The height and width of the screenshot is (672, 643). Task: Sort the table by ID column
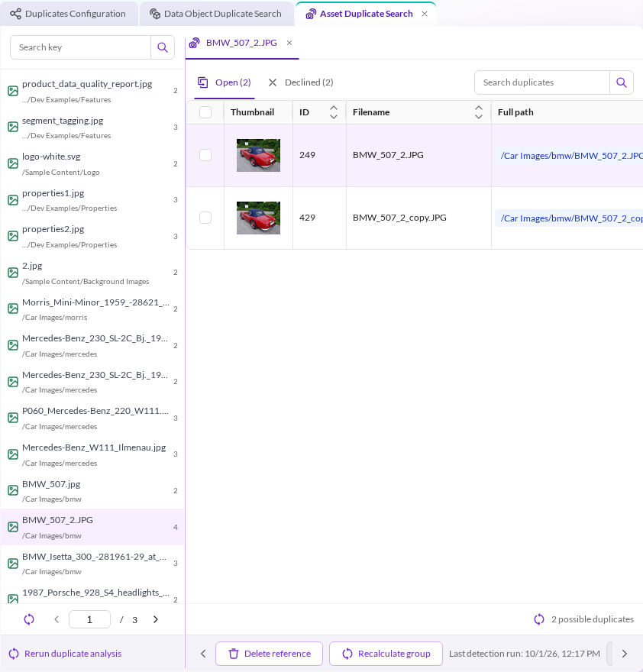(334, 112)
